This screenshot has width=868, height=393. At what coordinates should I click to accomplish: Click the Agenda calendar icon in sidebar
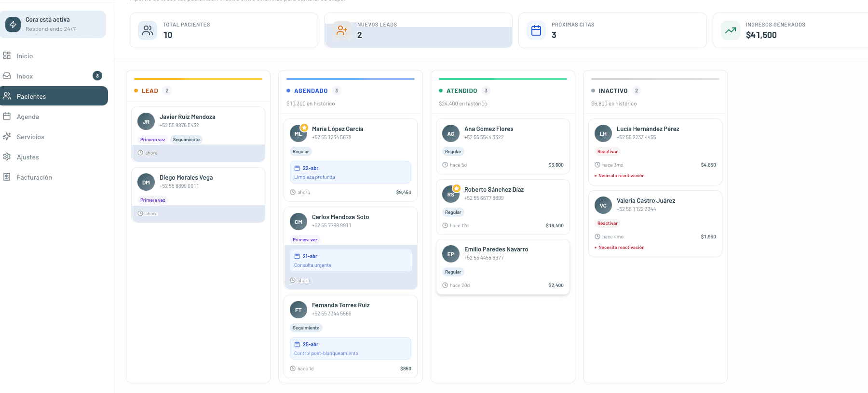tap(7, 116)
